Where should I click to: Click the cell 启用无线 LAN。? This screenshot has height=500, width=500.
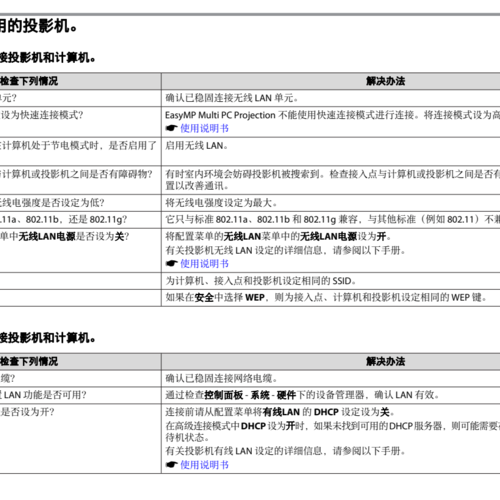[197, 146]
